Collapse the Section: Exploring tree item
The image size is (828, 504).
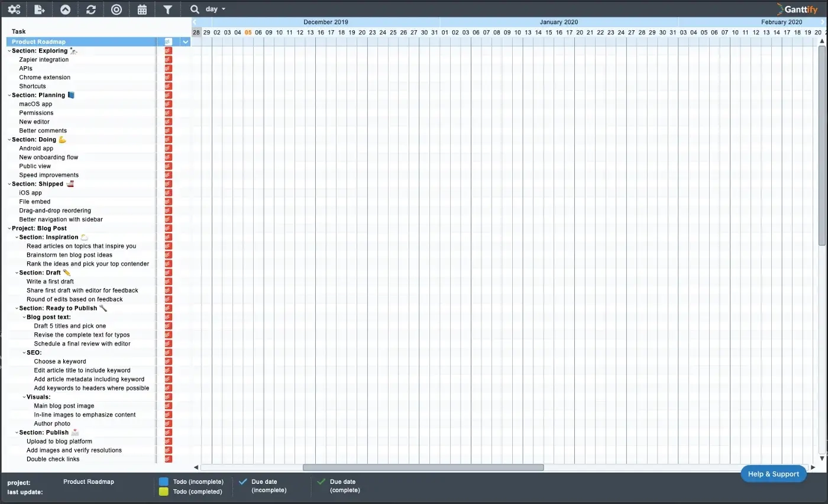click(x=9, y=50)
